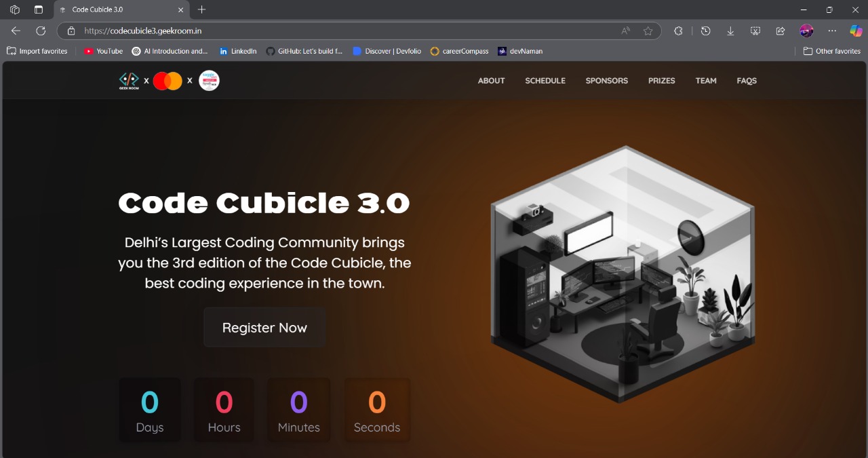
Task: Click the Downloads arrow icon
Action: tap(730, 31)
